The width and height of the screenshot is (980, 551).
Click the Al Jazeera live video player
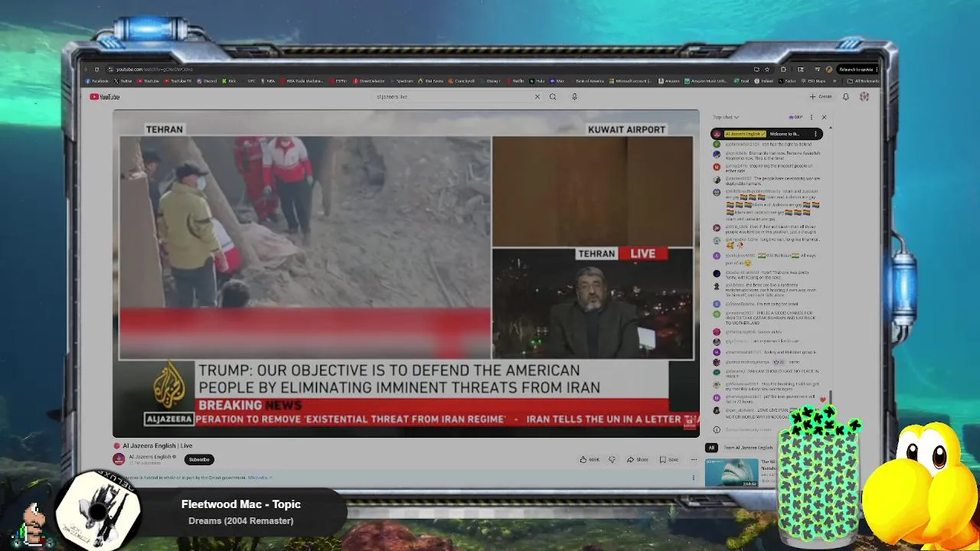(x=406, y=273)
